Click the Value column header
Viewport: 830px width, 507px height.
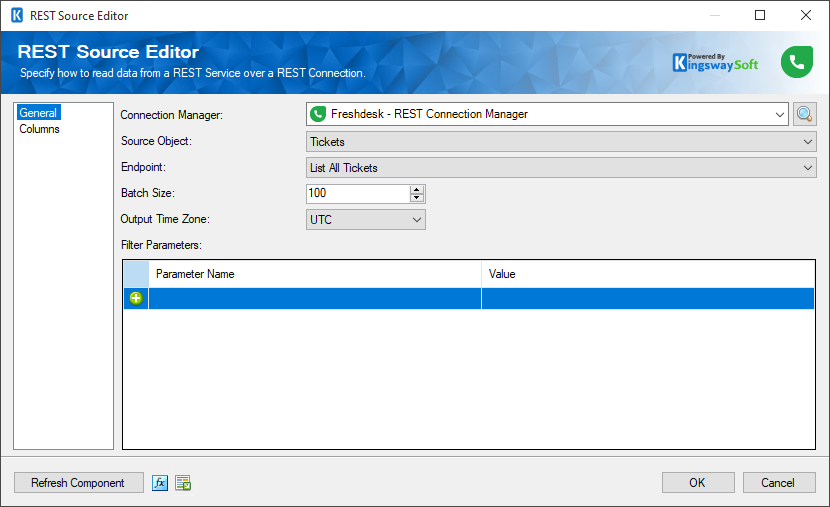648,274
